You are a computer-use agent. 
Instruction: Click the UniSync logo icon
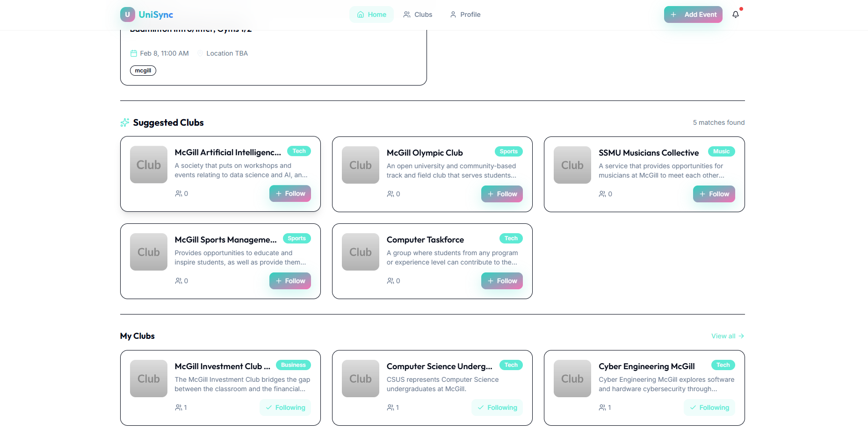coord(127,14)
